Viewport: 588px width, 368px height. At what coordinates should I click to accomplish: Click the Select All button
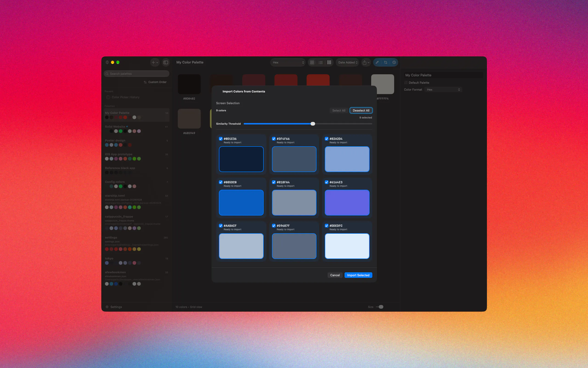coord(339,110)
